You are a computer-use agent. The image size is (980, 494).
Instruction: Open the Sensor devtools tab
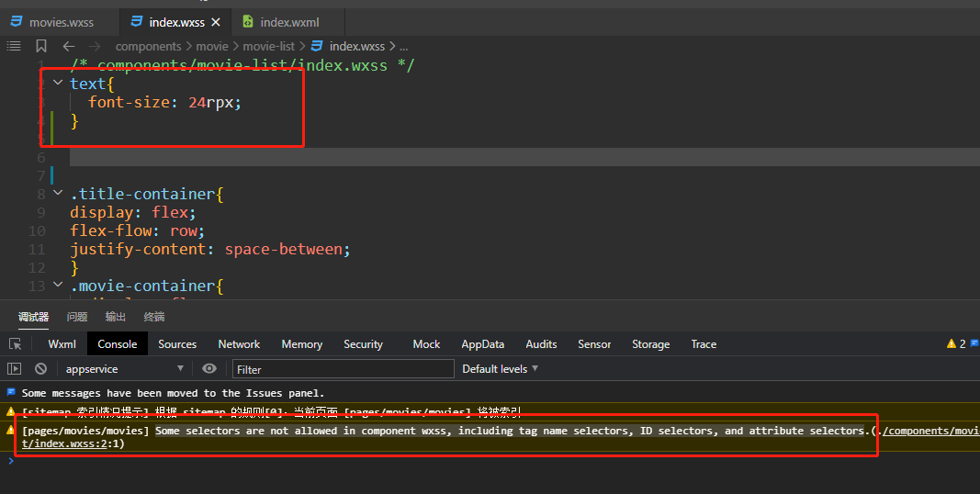pyautogui.click(x=594, y=344)
